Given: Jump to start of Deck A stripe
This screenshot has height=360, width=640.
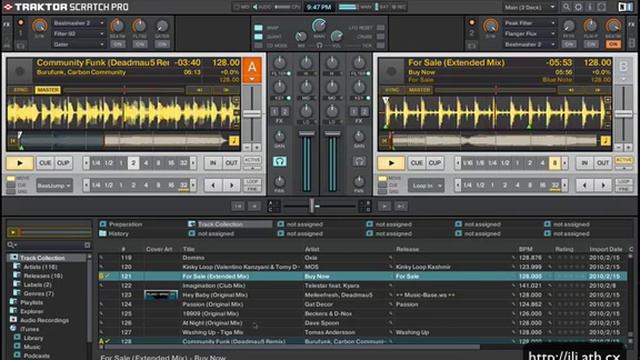Looking at the screenshot, I should [x=13, y=141].
